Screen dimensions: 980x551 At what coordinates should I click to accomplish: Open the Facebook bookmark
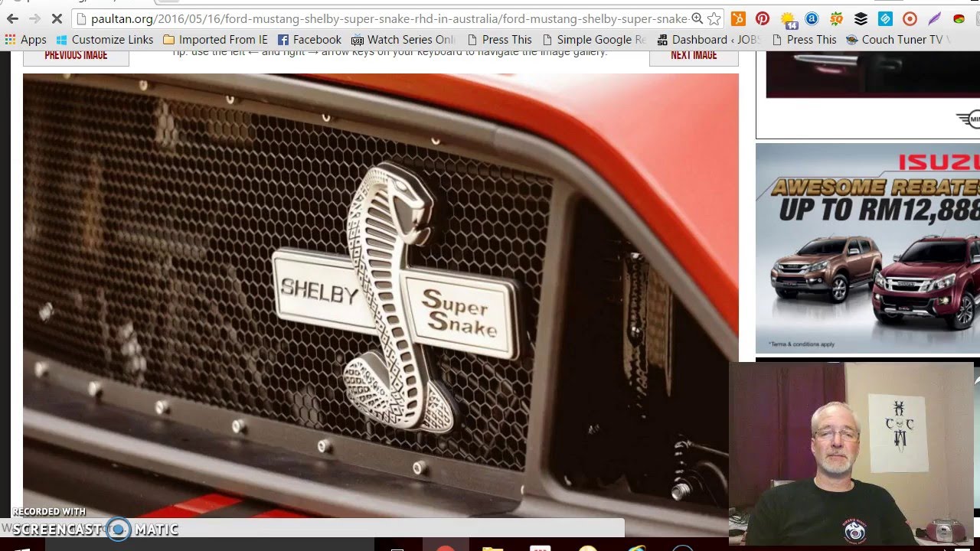pyautogui.click(x=309, y=40)
